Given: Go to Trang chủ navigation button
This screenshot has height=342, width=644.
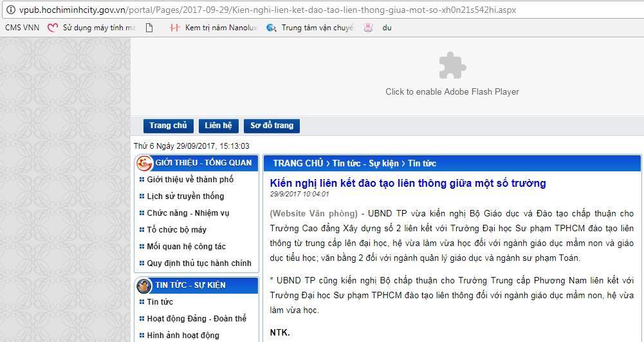Looking at the screenshot, I should (x=168, y=126).
